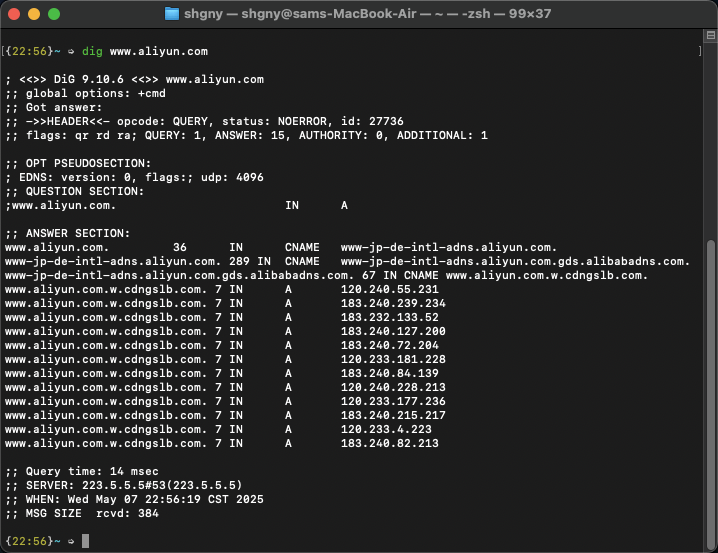
Task: Click IP address 120.240.228.213
Action: click(393, 387)
